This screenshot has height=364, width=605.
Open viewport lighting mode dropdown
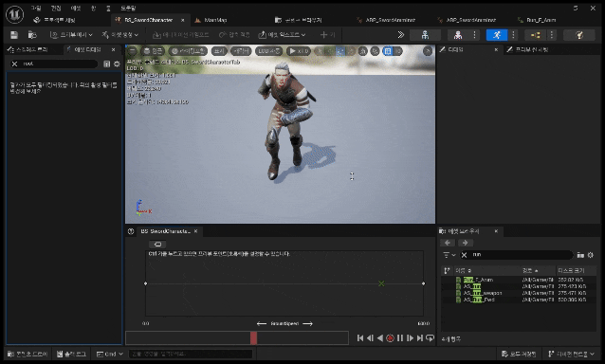click(189, 51)
